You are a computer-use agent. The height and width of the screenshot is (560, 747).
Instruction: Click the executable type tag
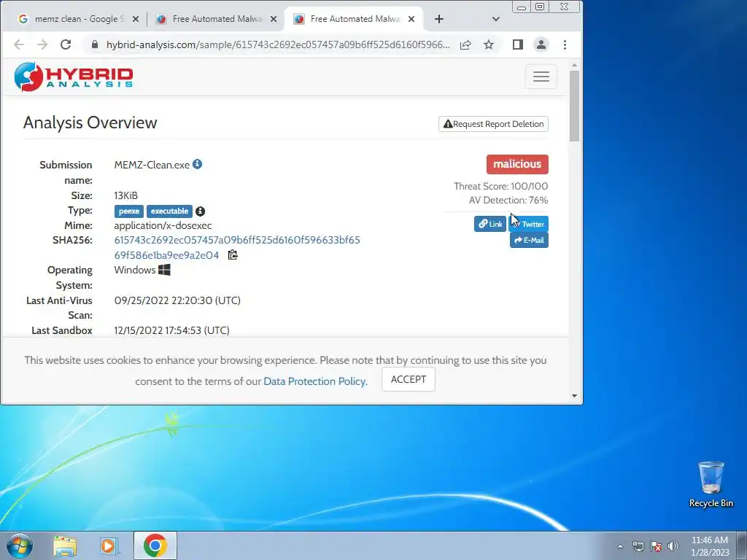pyautogui.click(x=169, y=211)
